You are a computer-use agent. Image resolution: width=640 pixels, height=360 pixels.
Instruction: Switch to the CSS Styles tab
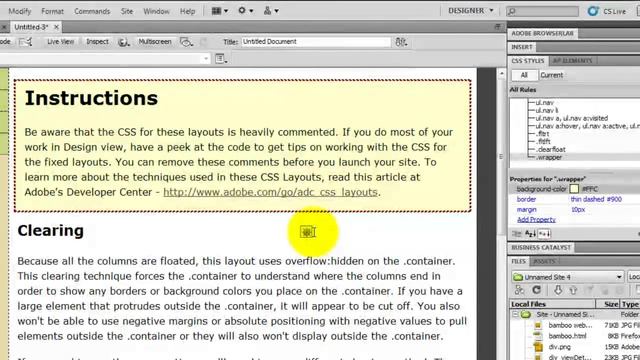pos(528,61)
